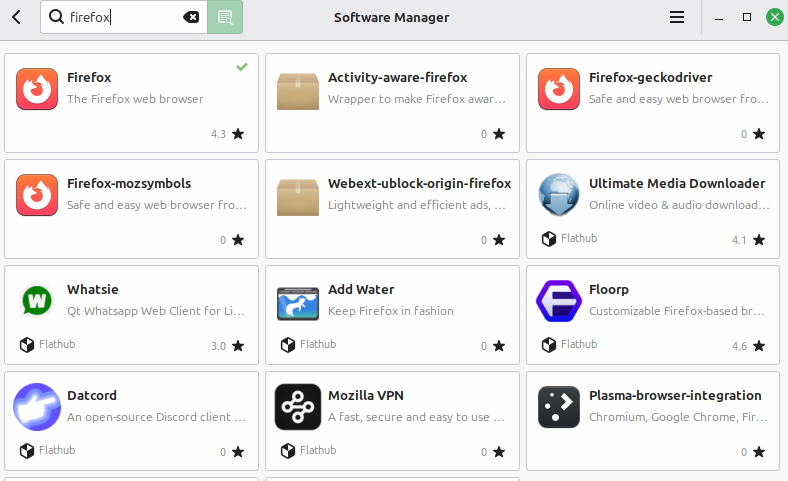Click the Floorp purple logo icon
This screenshot has width=788, height=481.
pos(558,301)
